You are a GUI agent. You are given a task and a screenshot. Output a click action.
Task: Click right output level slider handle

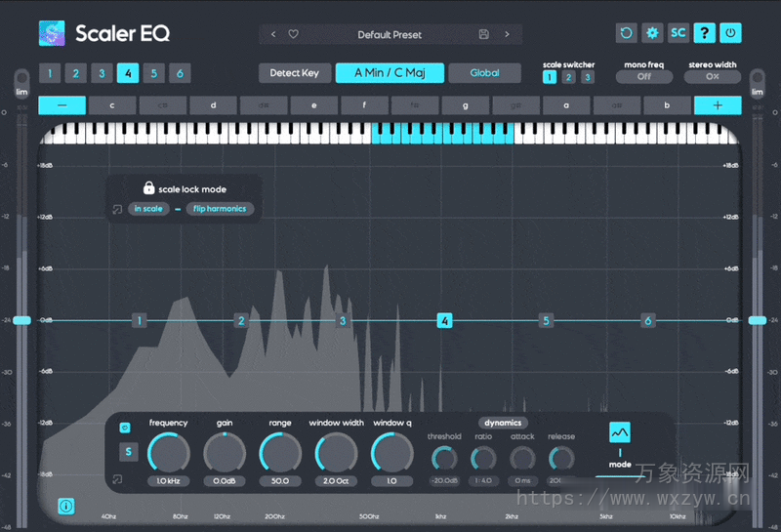click(x=758, y=320)
